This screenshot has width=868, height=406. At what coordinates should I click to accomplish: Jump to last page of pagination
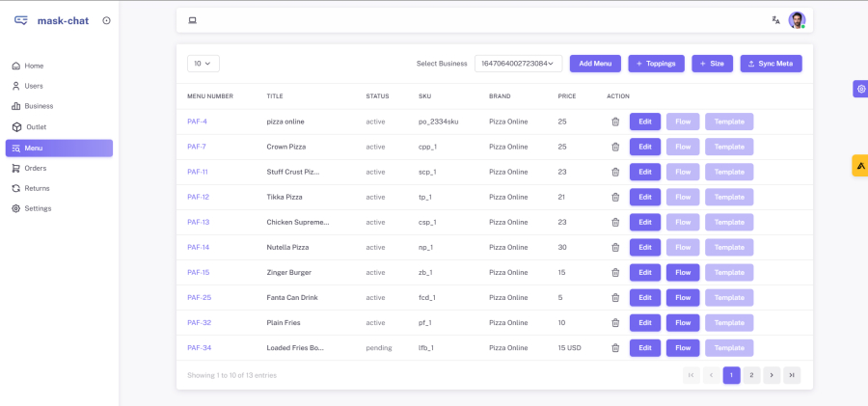(792, 375)
